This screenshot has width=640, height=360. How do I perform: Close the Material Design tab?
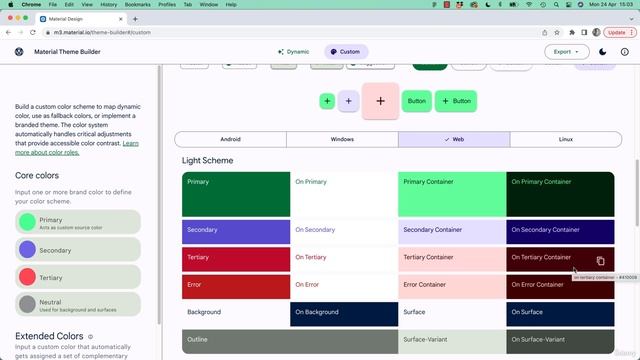pos(120,19)
